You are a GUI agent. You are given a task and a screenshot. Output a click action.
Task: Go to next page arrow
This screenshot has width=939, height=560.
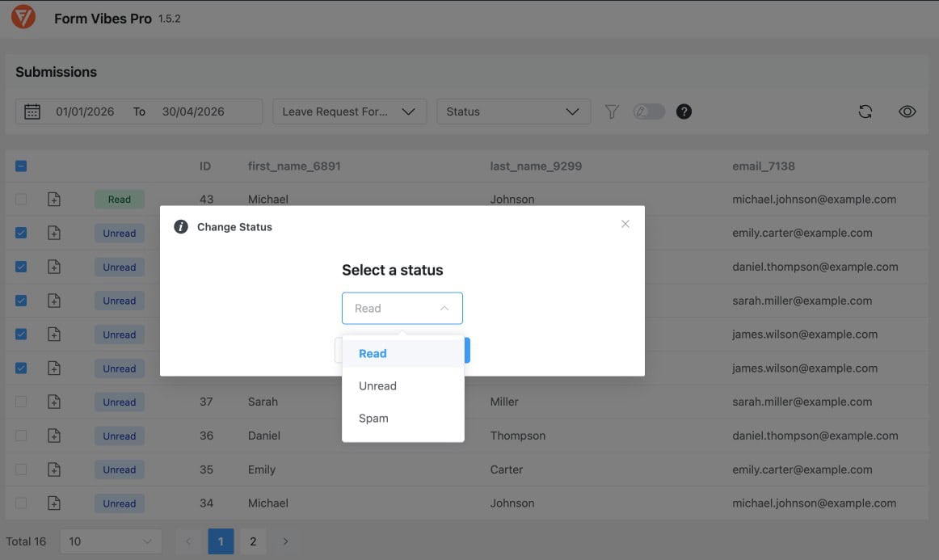point(285,541)
